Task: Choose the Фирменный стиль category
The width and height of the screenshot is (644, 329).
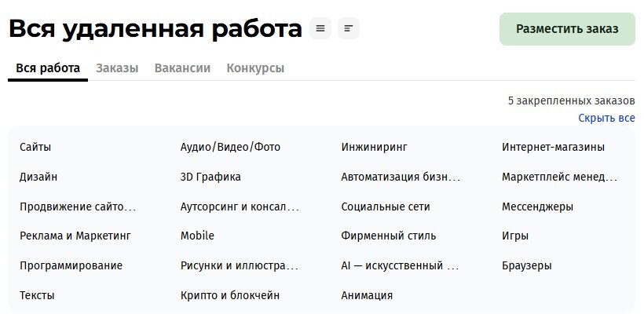Action: tap(389, 236)
